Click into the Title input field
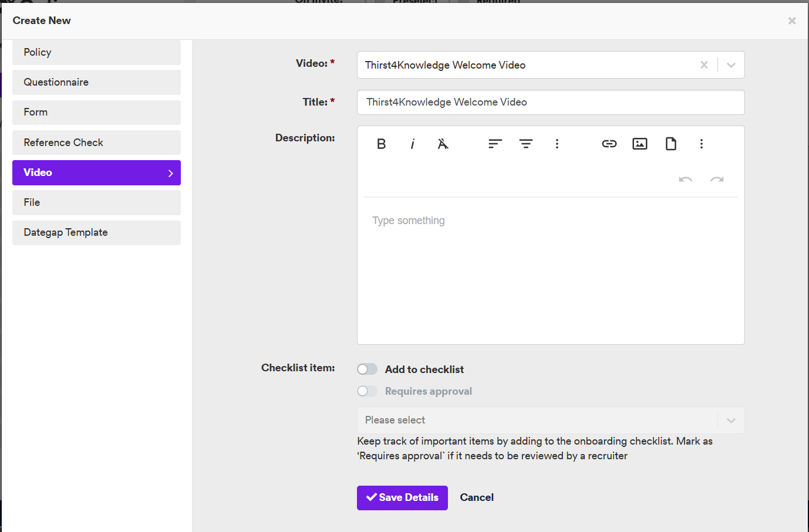 tap(551, 102)
